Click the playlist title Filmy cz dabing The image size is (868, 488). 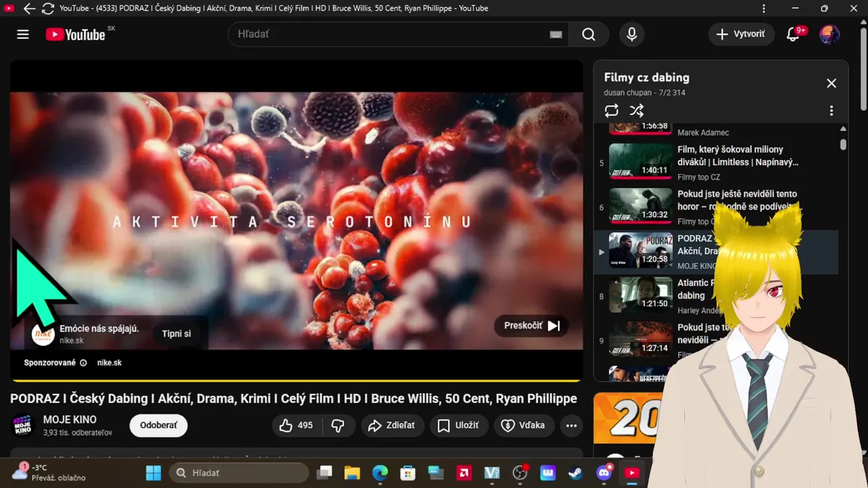646,77
